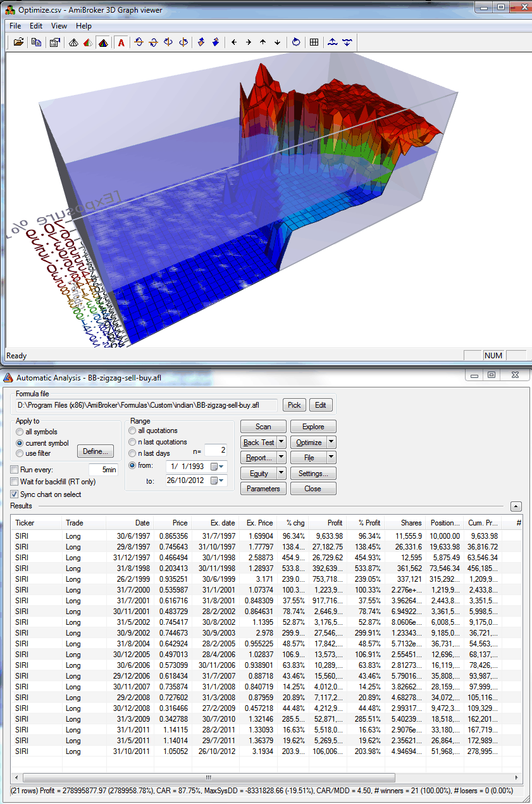
Task: Select the solid colored pyramid display mode icon
Action: [102, 42]
